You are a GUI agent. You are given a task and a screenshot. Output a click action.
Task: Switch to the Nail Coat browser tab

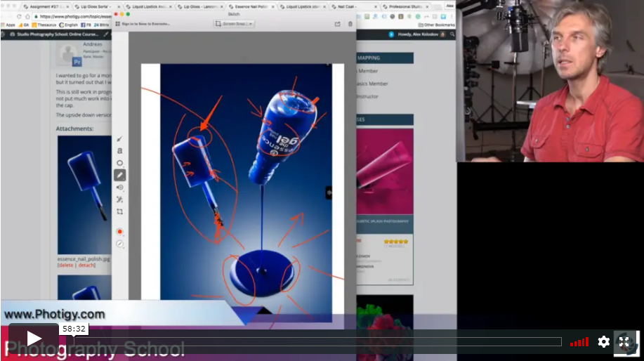354,6
